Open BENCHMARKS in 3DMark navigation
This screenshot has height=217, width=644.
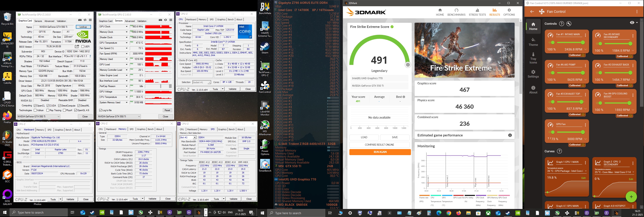[456, 12]
